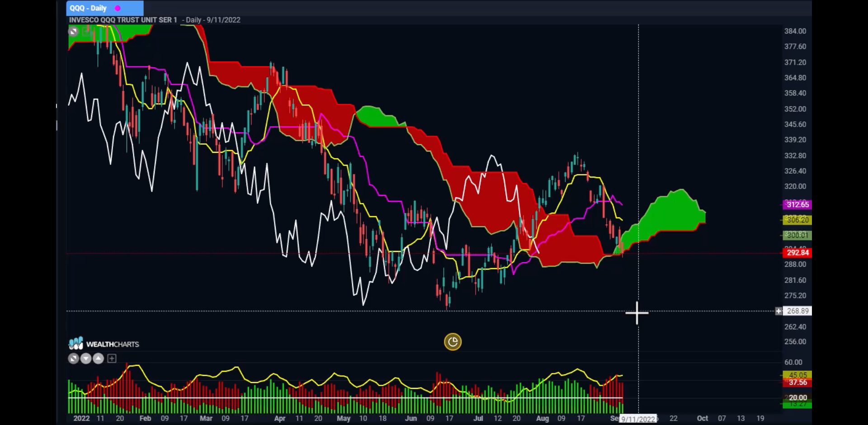Click the Jun label on time axis
This screenshot has width=868, height=425.
click(x=410, y=419)
